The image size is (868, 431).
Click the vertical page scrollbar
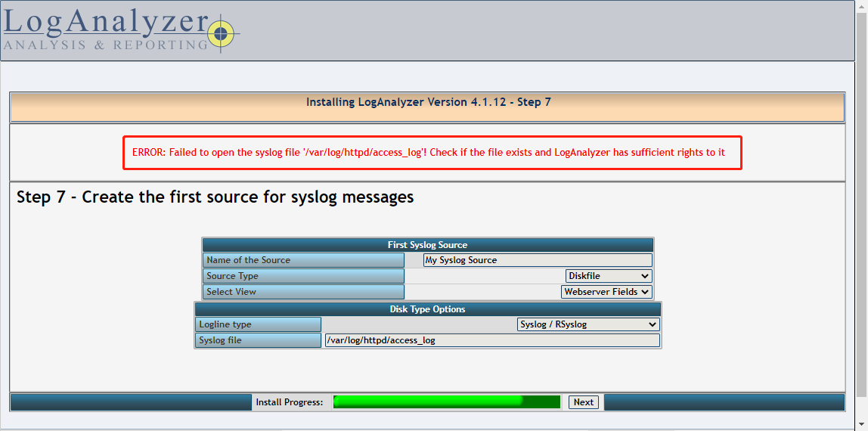pyautogui.click(x=862, y=205)
